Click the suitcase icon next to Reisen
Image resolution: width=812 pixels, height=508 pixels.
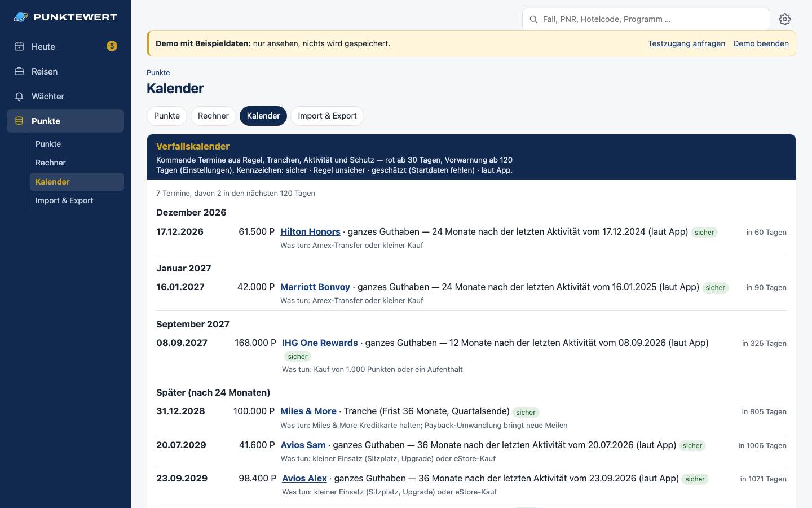pos(19,71)
